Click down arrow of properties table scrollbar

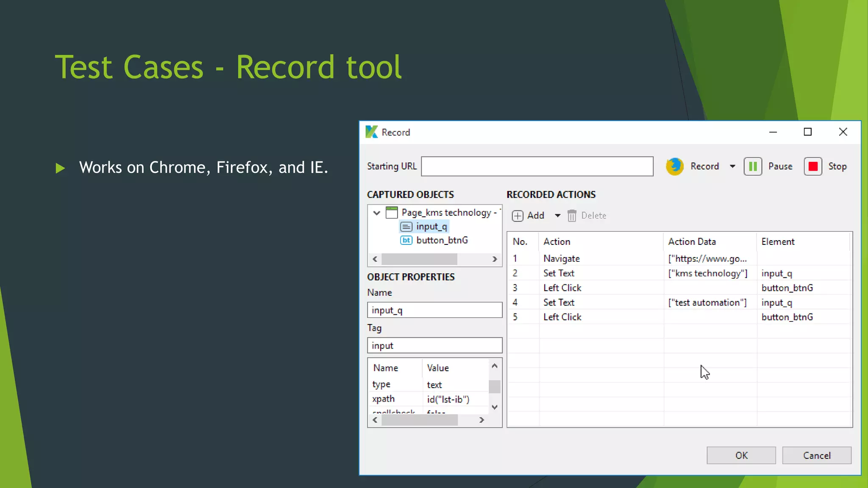point(494,407)
